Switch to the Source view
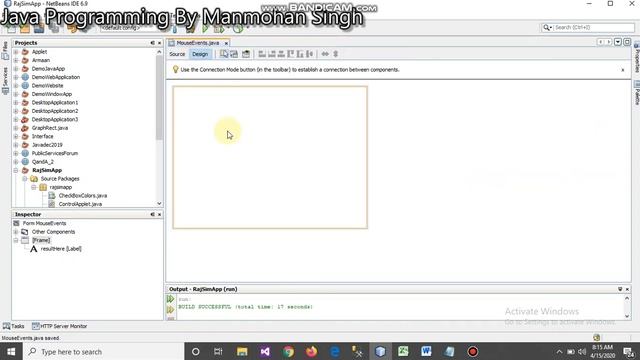This screenshot has width=640, height=360. point(177,54)
